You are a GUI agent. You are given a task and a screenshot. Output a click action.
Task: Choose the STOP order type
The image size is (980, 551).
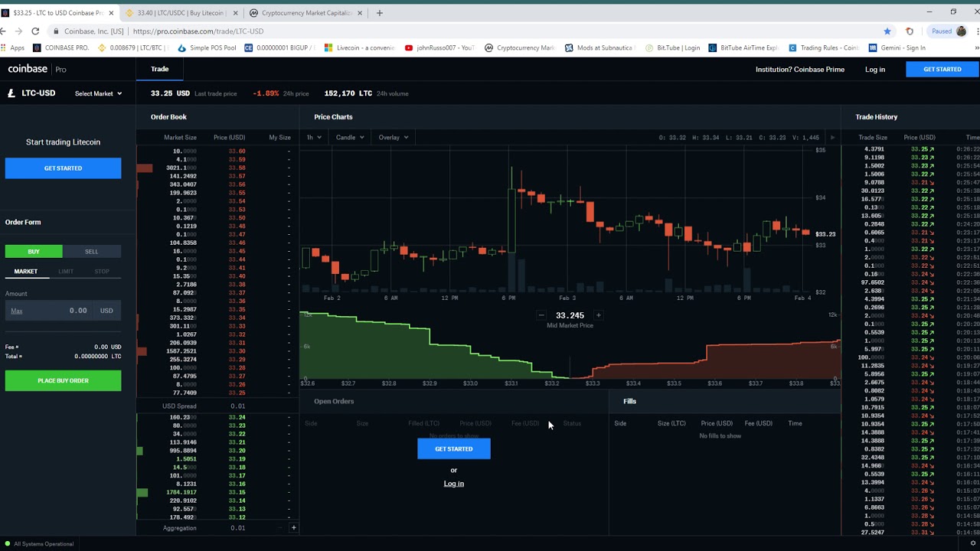point(102,271)
